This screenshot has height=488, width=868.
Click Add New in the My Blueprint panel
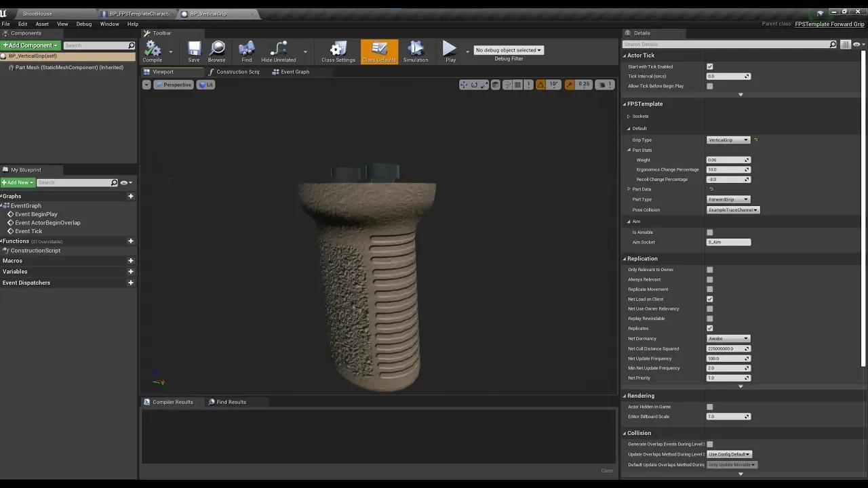click(17, 182)
